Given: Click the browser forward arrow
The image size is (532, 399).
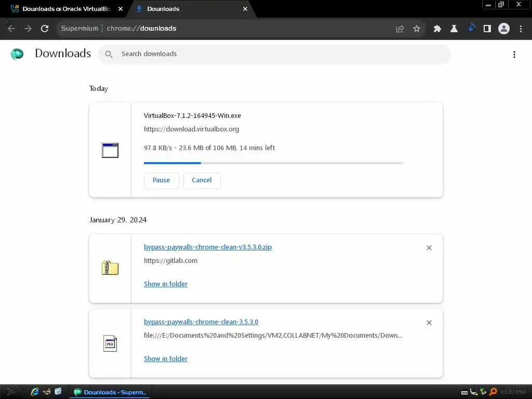Looking at the screenshot, I should click(28, 29).
